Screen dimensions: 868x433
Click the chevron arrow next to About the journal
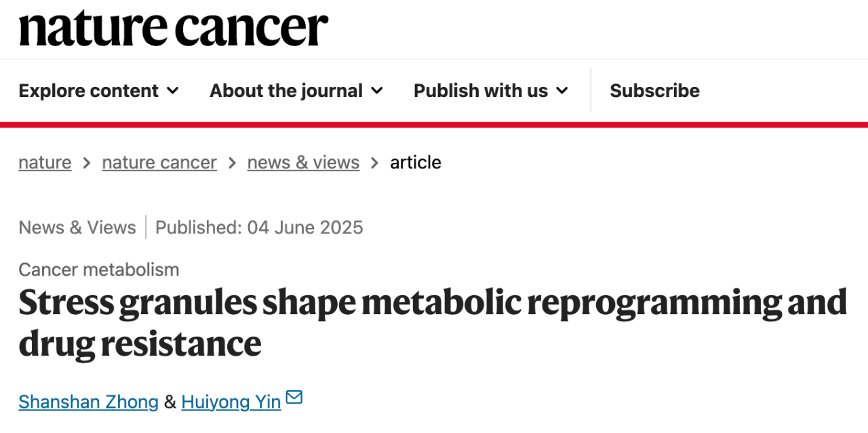point(377,90)
